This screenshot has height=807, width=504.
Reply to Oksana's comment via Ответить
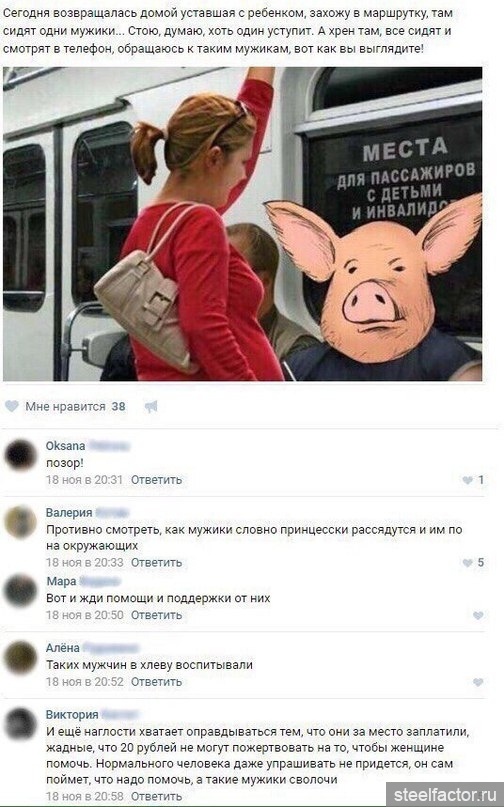(157, 480)
